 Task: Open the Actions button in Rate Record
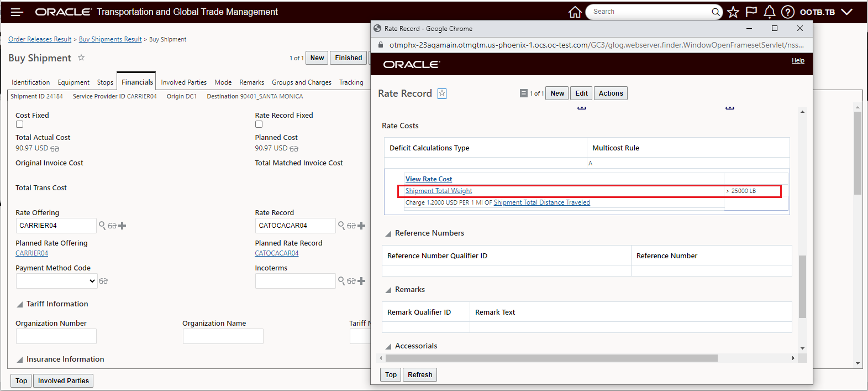point(611,93)
